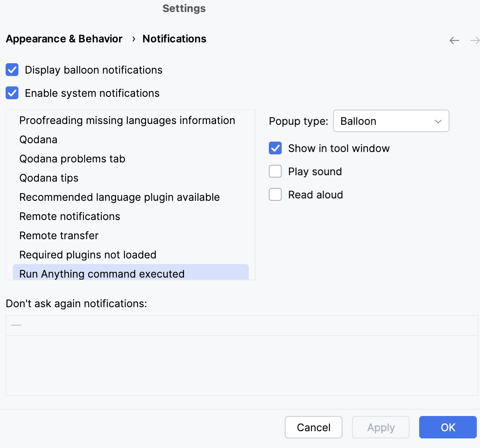
Task: Select Qodana in the notifications list
Action: click(38, 139)
